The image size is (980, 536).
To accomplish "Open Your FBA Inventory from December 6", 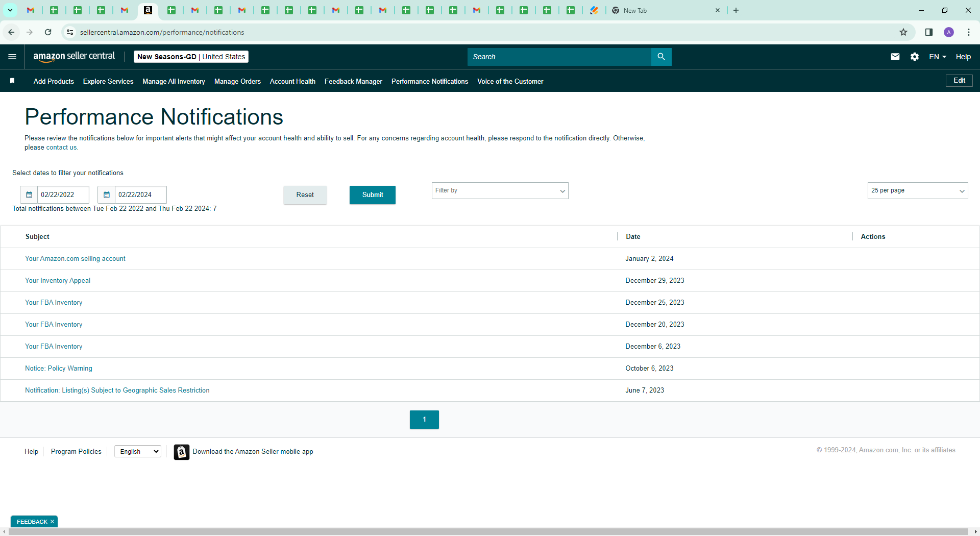I will tap(54, 347).
